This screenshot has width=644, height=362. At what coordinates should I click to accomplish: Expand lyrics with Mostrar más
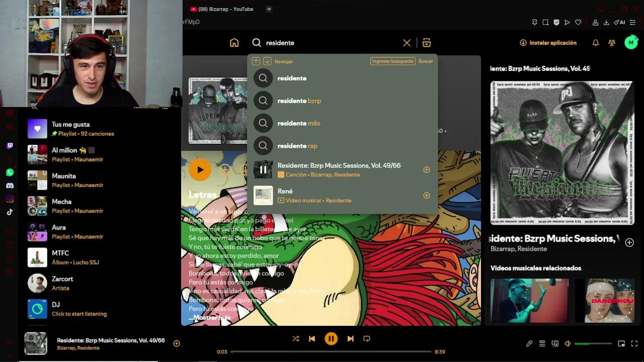209,318
